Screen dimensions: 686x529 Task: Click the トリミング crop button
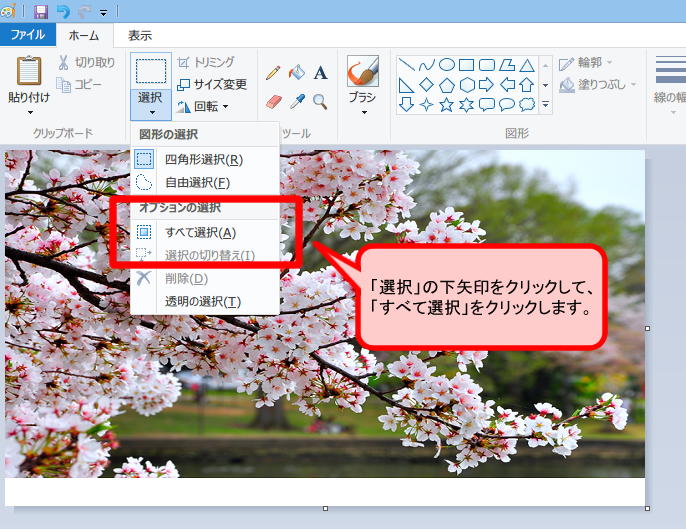(206, 62)
